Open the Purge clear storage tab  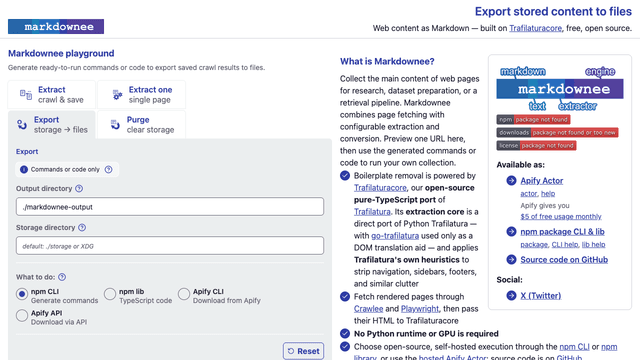click(142, 124)
